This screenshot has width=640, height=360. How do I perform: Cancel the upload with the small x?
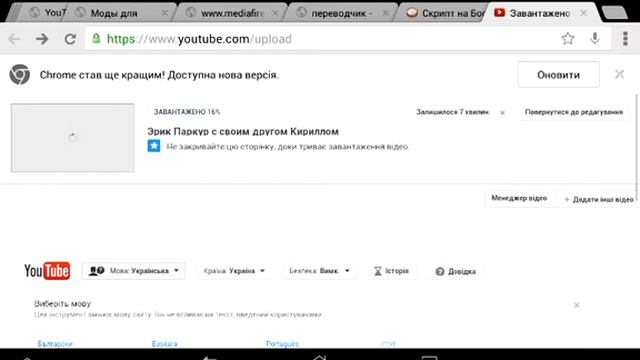click(x=502, y=113)
